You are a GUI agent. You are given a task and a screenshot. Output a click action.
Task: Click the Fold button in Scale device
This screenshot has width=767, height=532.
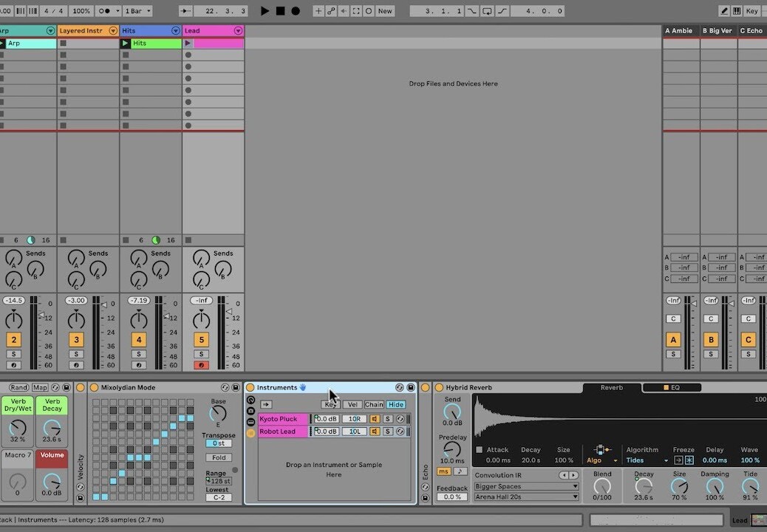(219, 457)
